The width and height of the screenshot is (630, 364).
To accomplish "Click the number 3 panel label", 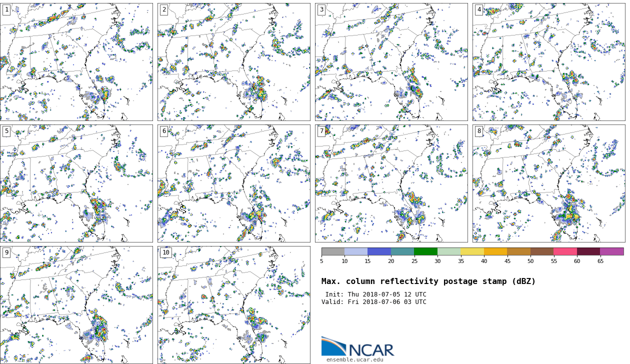I will pyautogui.click(x=321, y=10).
